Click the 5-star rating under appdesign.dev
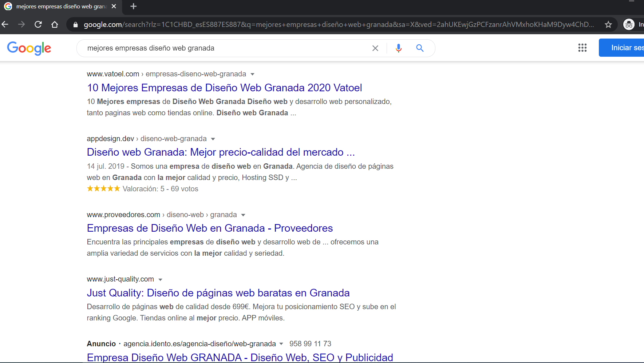This screenshot has height=363, width=644. click(103, 188)
